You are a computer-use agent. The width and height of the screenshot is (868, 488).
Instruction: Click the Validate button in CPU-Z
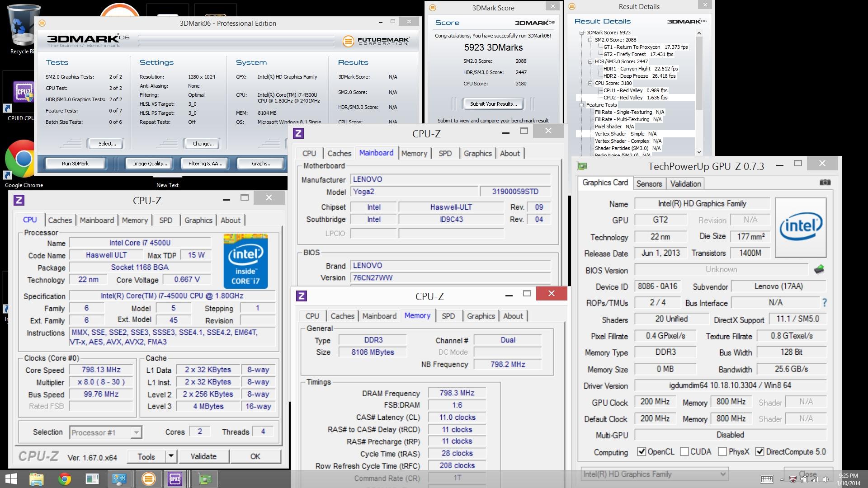click(x=203, y=456)
